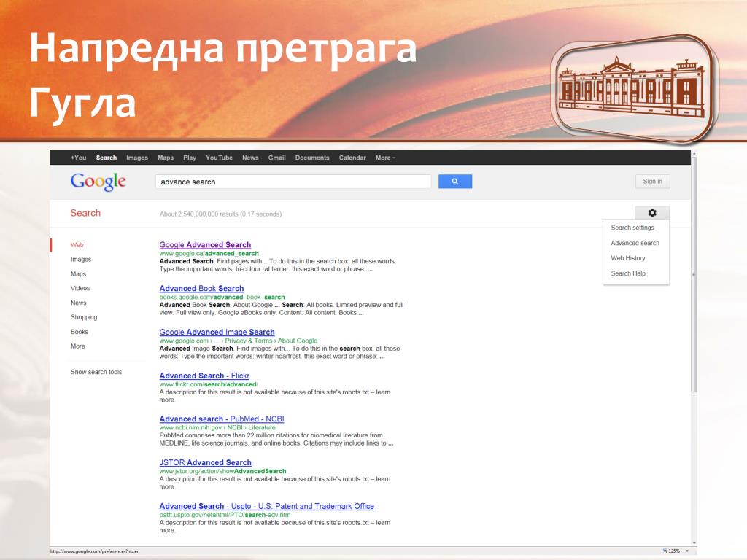Select Videos in the left sidebar
Viewport: 747px width, 560px height.
(80, 288)
